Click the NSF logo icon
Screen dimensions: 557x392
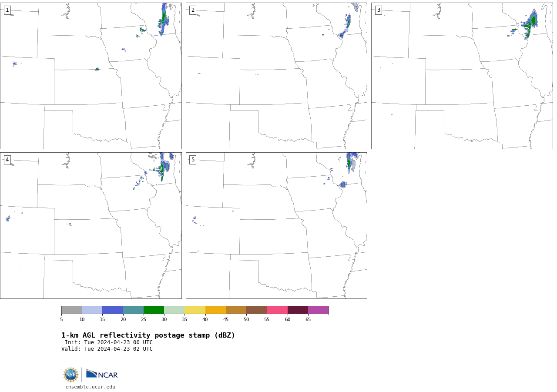click(x=71, y=375)
